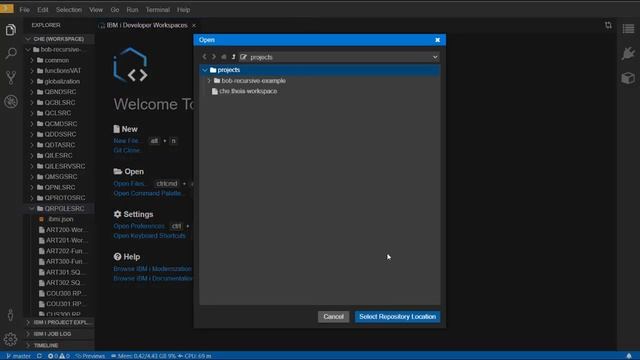640x360 pixels.
Task: Click the notification bell in status bar
Action: click(x=629, y=356)
